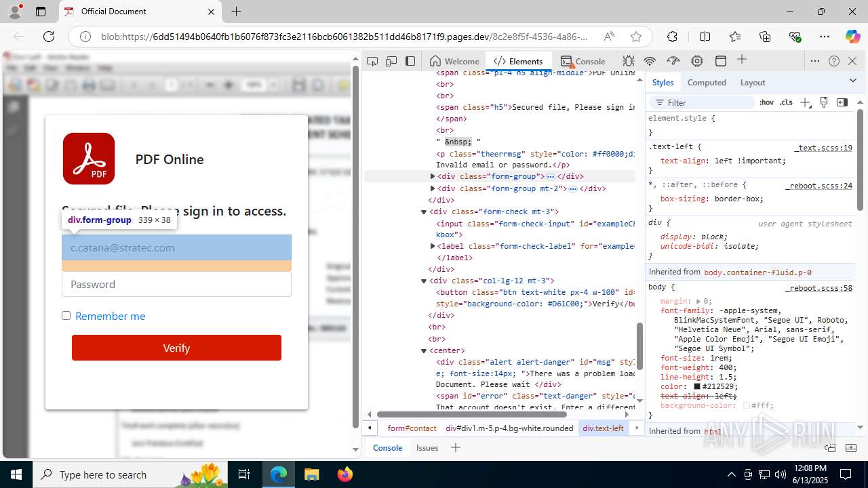This screenshot has width=868, height=488.
Task: Open Browser essentials heart icon
Action: click(795, 37)
